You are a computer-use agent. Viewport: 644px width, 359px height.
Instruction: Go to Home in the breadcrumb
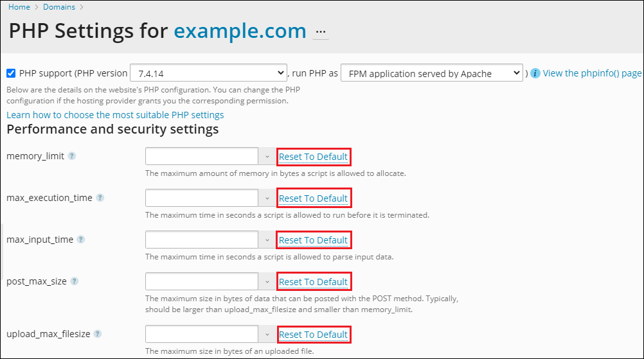tap(19, 7)
